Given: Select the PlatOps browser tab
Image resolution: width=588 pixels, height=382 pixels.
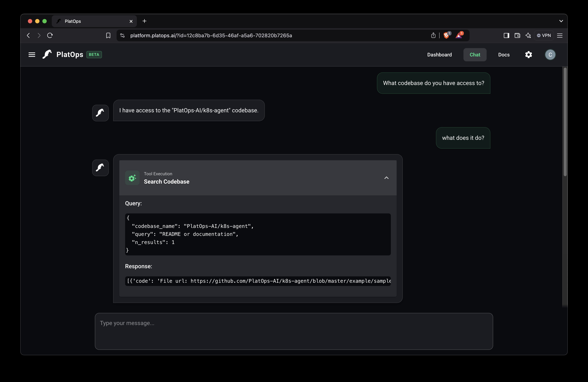Looking at the screenshot, I should pos(94,21).
